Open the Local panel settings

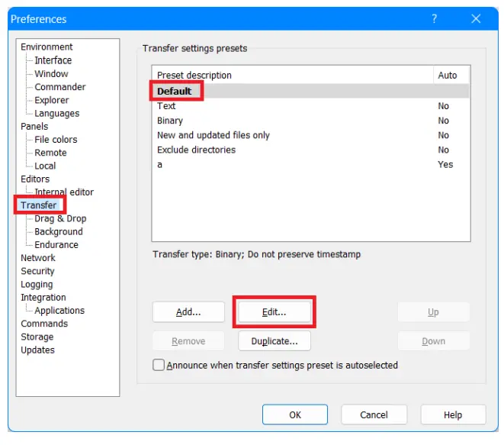45,166
